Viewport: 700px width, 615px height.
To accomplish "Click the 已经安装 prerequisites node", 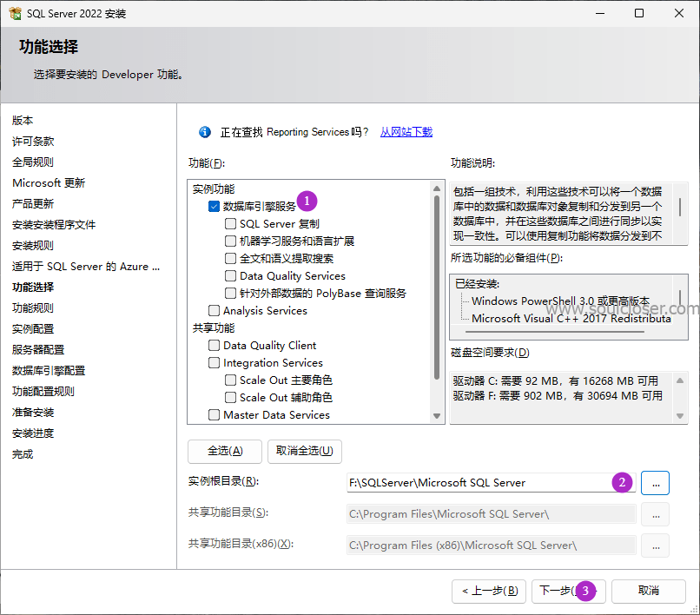I will pos(477,283).
